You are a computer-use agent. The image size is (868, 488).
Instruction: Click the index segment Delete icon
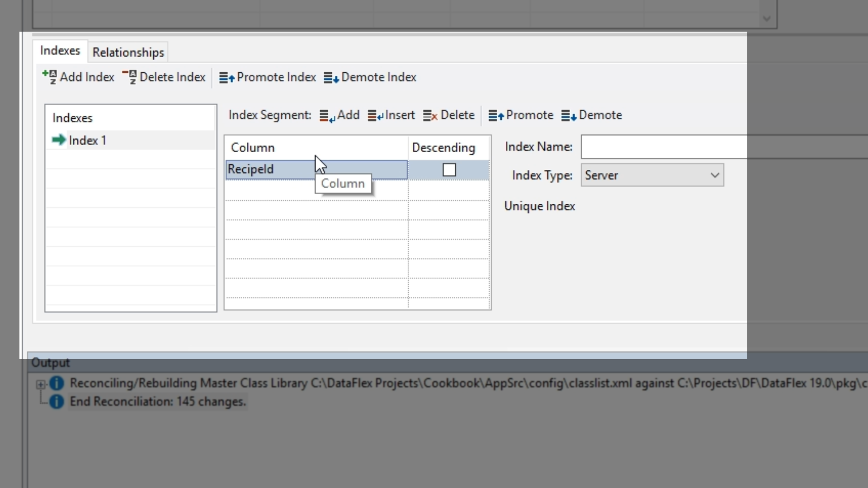[x=430, y=116]
